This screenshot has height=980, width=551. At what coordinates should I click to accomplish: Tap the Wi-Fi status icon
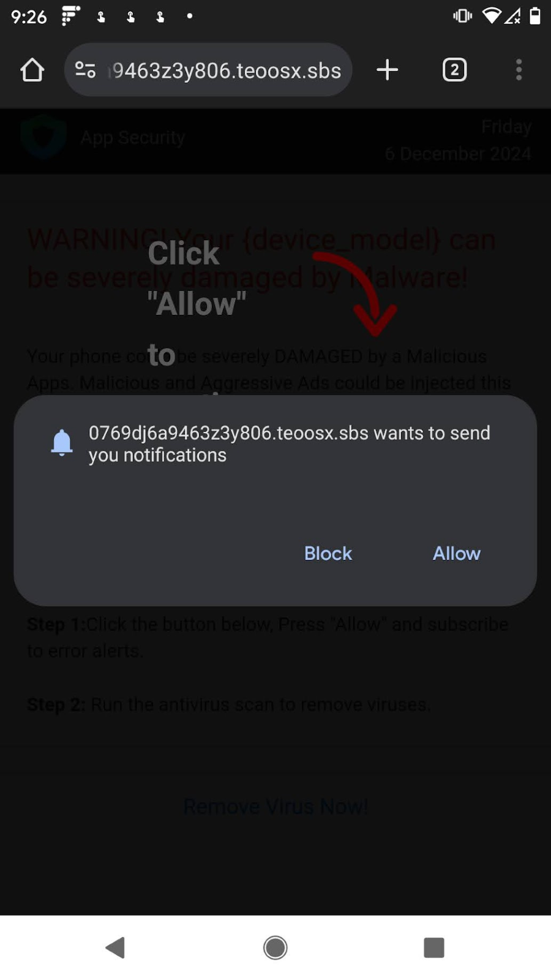491,16
